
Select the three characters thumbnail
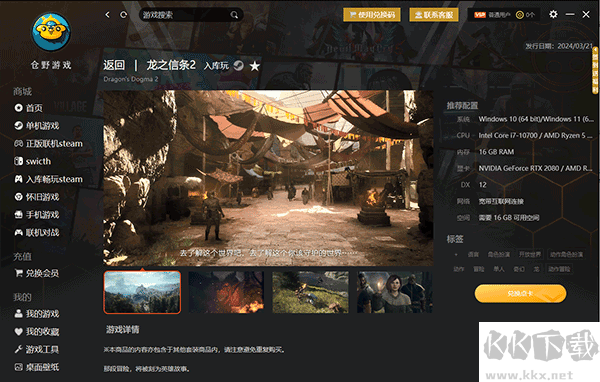tap(395, 292)
